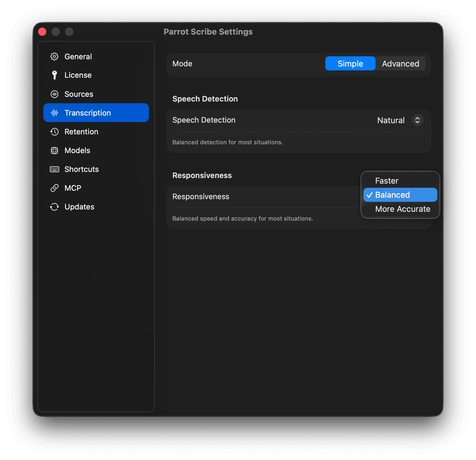476x460 pixels.
Task: Open the Speech Detection dropdown
Action: point(400,120)
